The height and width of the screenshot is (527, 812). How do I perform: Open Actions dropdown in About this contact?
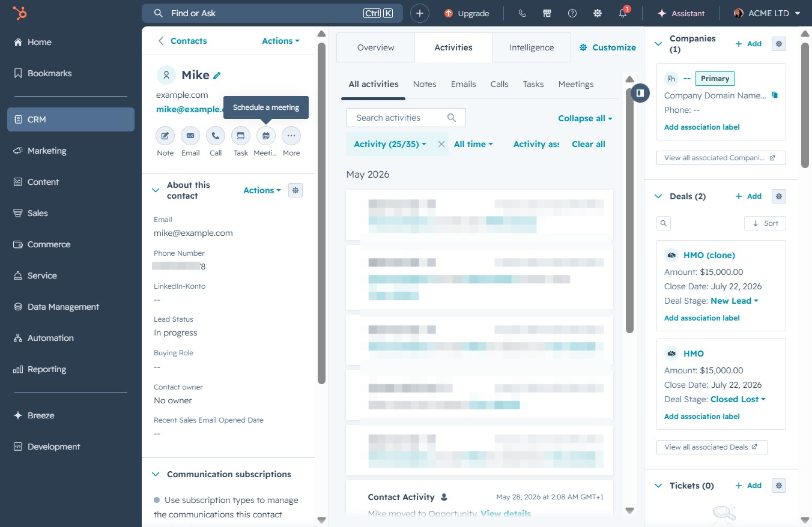262,190
